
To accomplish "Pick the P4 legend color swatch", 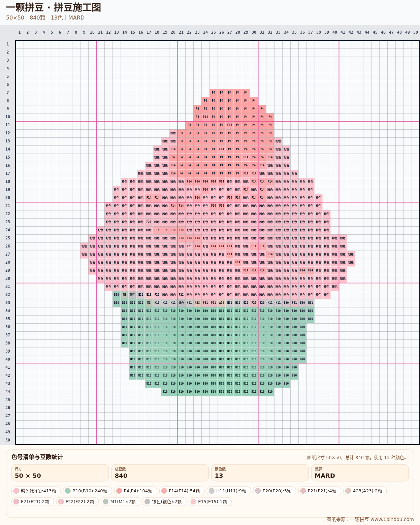I will pos(119,491).
